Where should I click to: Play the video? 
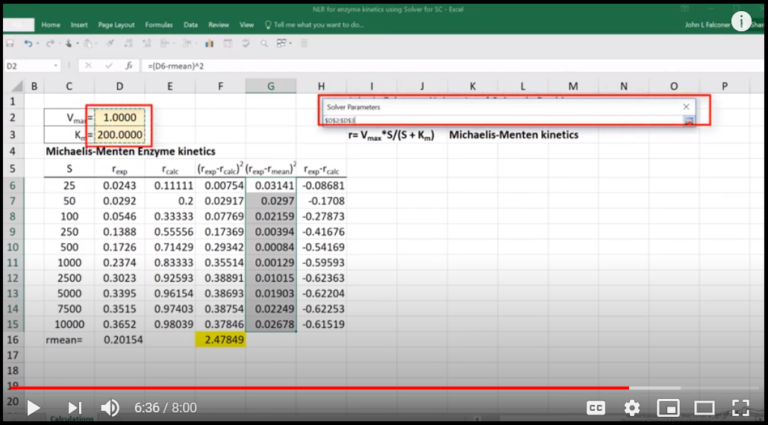coord(33,407)
